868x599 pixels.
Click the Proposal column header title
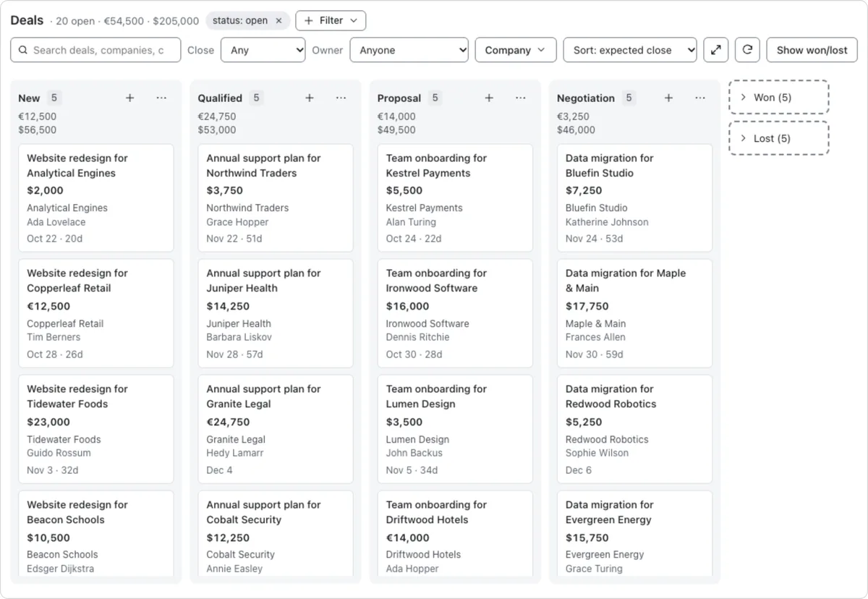pos(399,98)
